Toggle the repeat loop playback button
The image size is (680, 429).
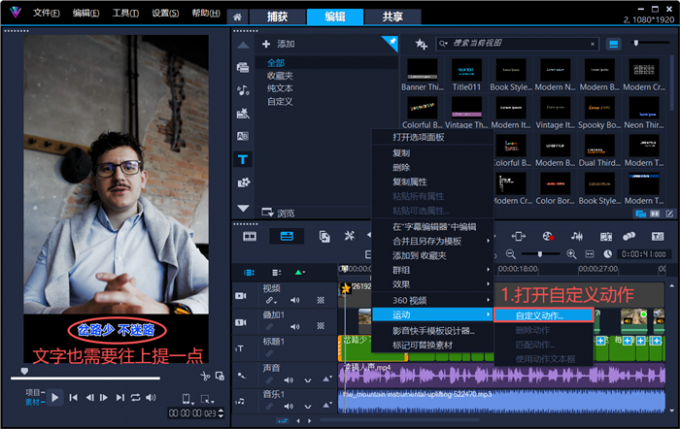pyautogui.click(x=135, y=397)
